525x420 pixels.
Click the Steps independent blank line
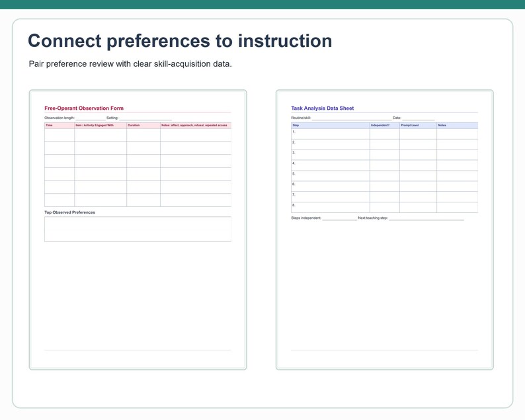coord(339,218)
